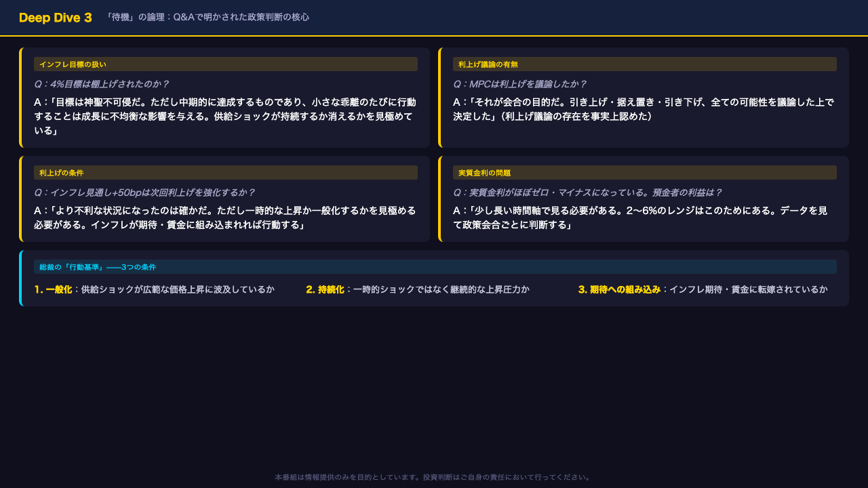Click answer starting 「それが会合の目的だ
The image size is (868, 488).
(x=645, y=109)
